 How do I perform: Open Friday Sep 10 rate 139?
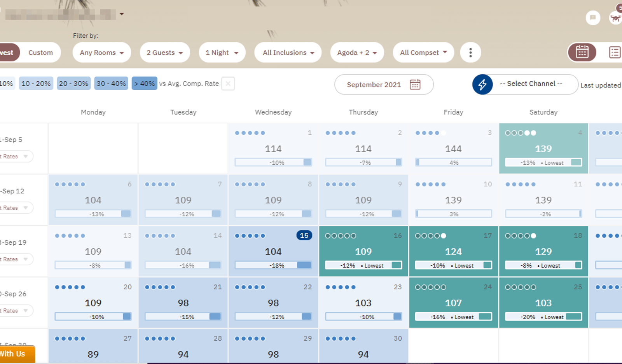(453, 200)
